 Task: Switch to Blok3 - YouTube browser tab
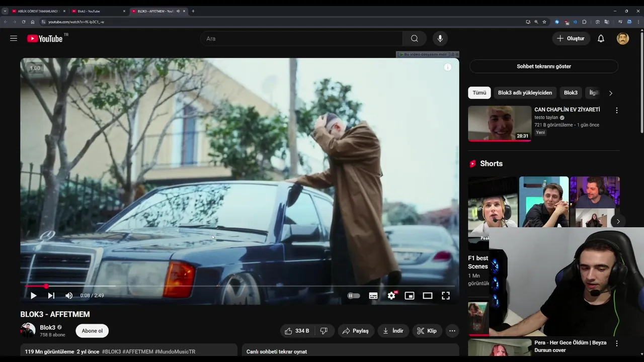(x=98, y=11)
